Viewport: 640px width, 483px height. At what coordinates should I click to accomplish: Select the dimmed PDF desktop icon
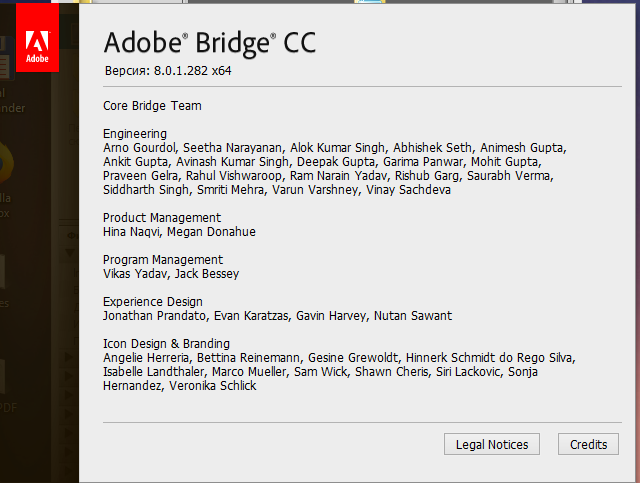pos(7,388)
